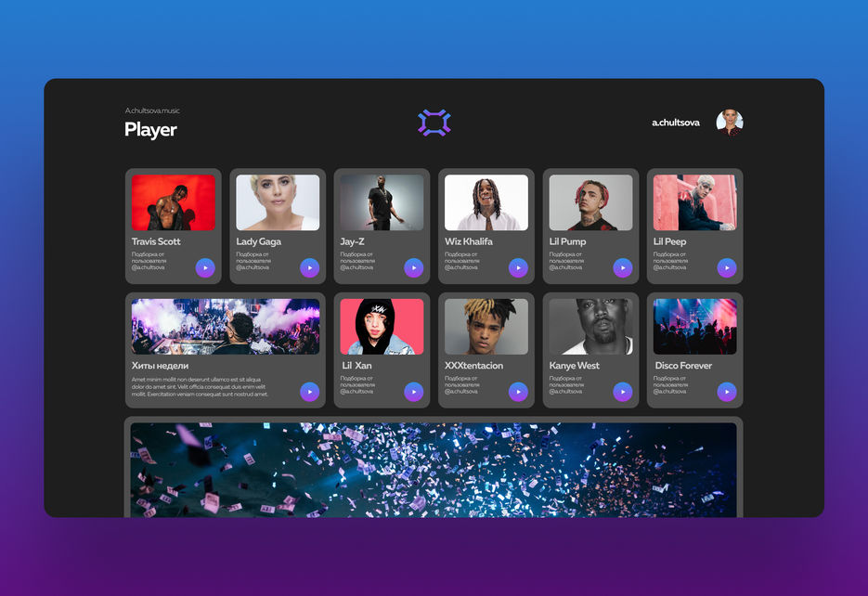Screen dimensions: 868x596
Task: Click the description under XXXtentacion
Action: click(x=462, y=384)
